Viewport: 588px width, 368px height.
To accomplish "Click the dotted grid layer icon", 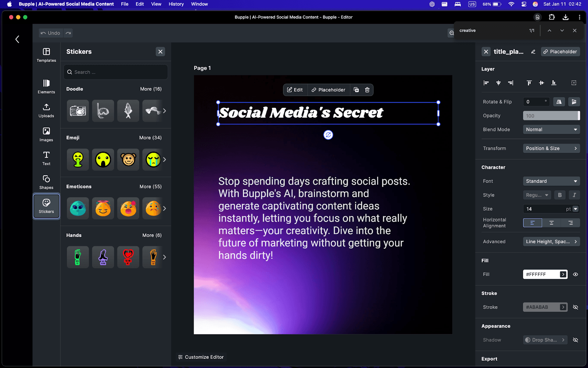I will point(574,83).
